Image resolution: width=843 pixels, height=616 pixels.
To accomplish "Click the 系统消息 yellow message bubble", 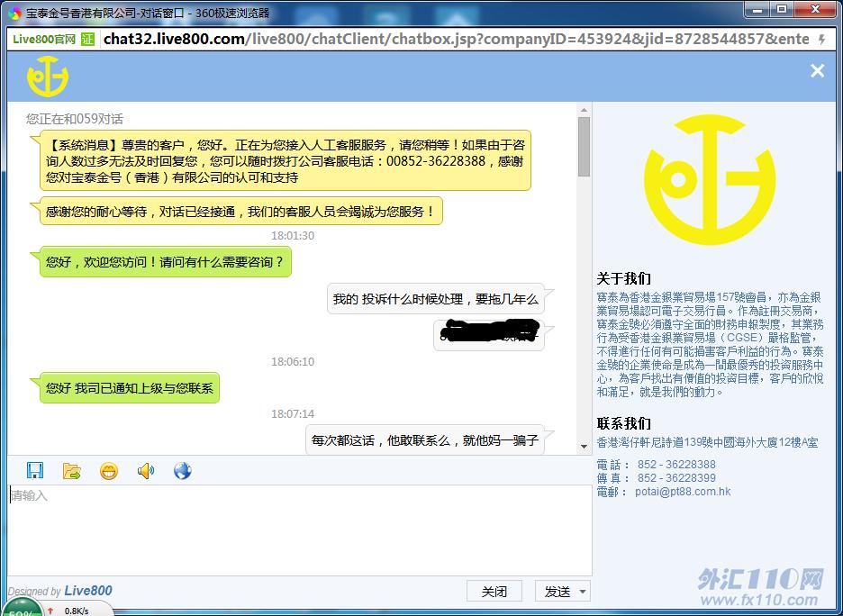I will pyautogui.click(x=285, y=160).
